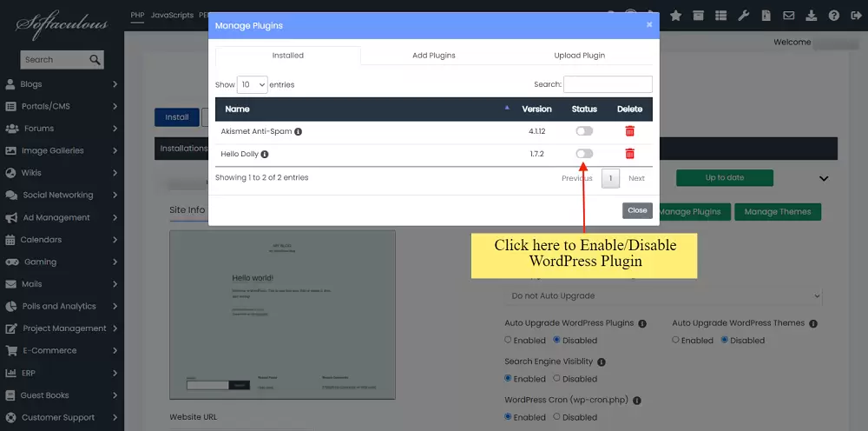This screenshot has height=431, width=868.
Task: Open the Do not Auto Upgrade dropdown
Action: [663, 295]
